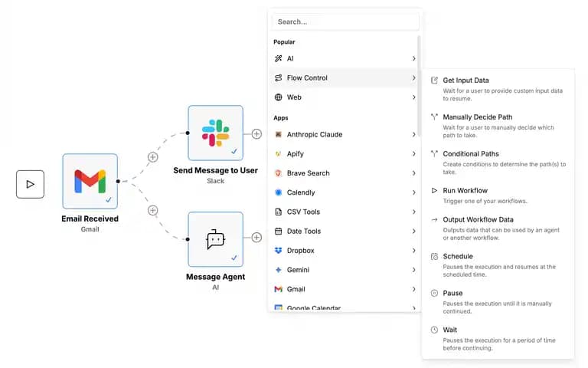
Task: Click the Gemini app icon
Action: click(x=278, y=270)
